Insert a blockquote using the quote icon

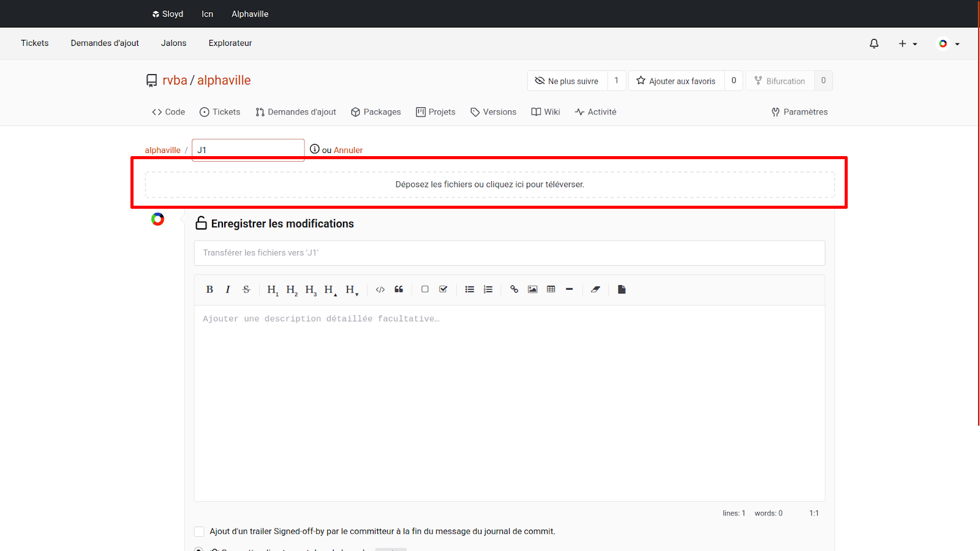(x=399, y=290)
